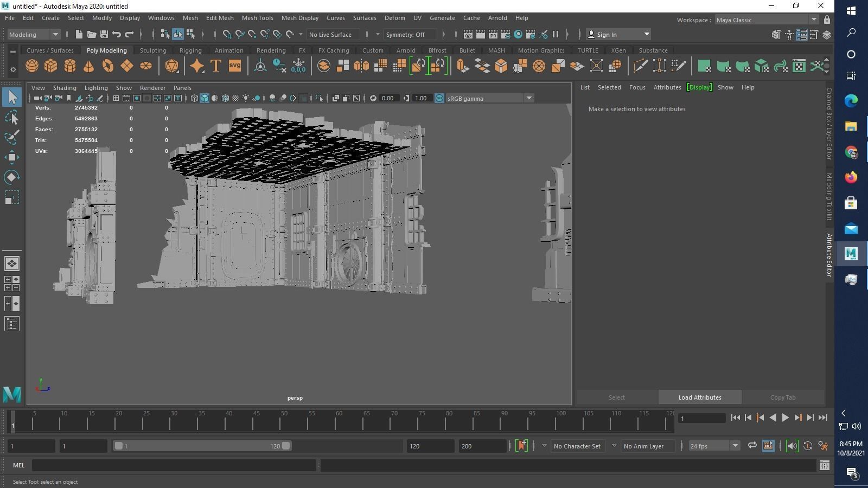Toggle wireframe shading in viewport
This screenshot has width=868, height=488.
194,98
